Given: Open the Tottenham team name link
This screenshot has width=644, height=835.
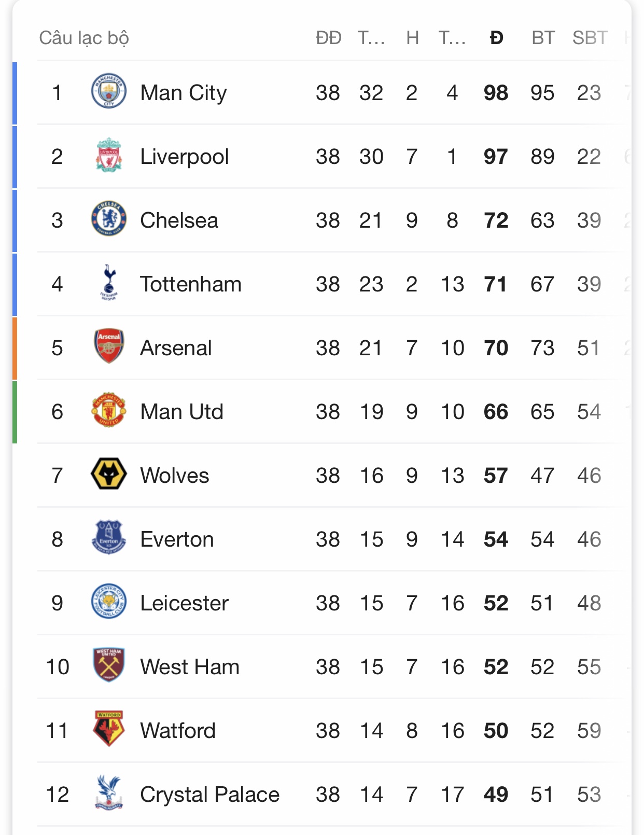Looking at the screenshot, I should (190, 284).
